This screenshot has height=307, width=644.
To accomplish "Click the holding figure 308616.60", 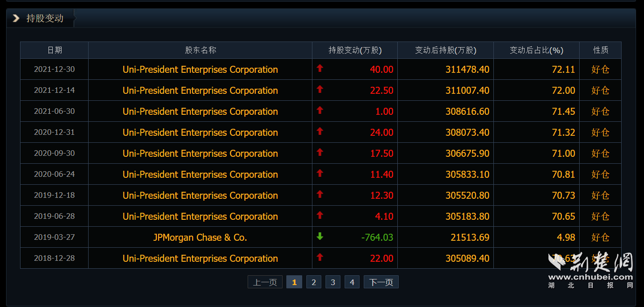I will [x=468, y=112].
